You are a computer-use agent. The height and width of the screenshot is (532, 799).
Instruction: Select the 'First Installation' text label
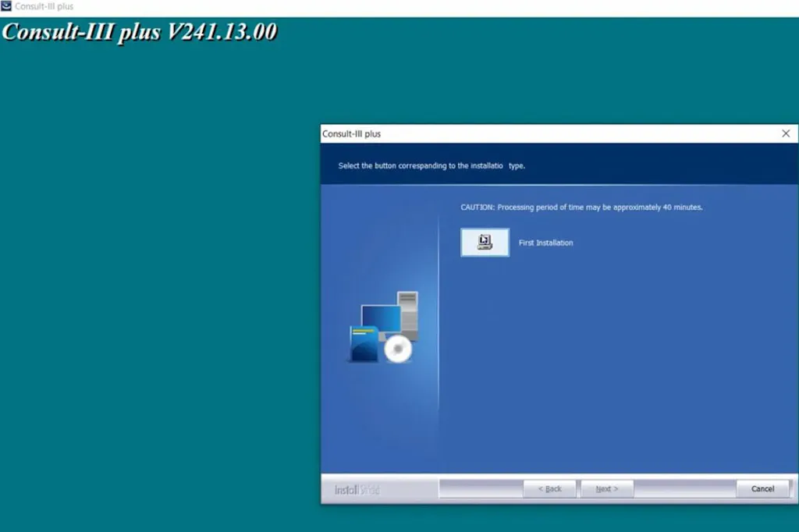coord(545,243)
